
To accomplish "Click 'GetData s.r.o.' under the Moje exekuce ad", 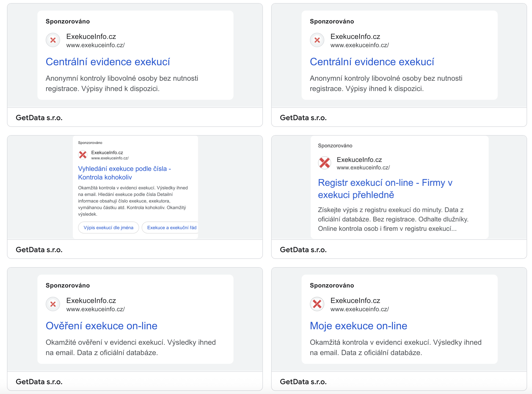I will click(303, 382).
